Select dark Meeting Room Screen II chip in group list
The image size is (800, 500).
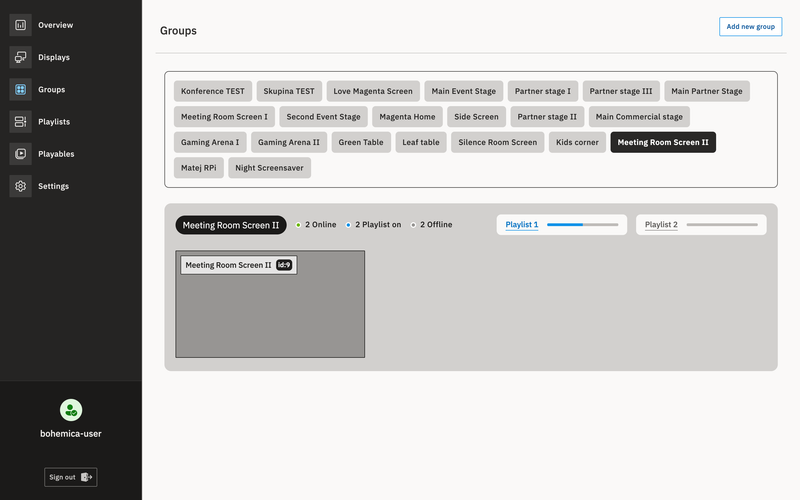click(x=663, y=142)
